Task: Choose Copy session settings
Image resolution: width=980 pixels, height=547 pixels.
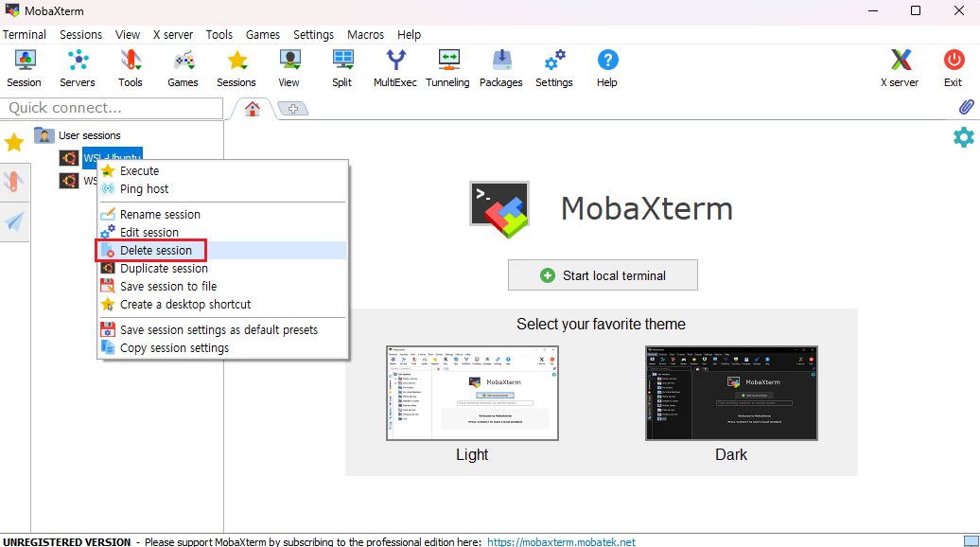Action: pos(222,347)
